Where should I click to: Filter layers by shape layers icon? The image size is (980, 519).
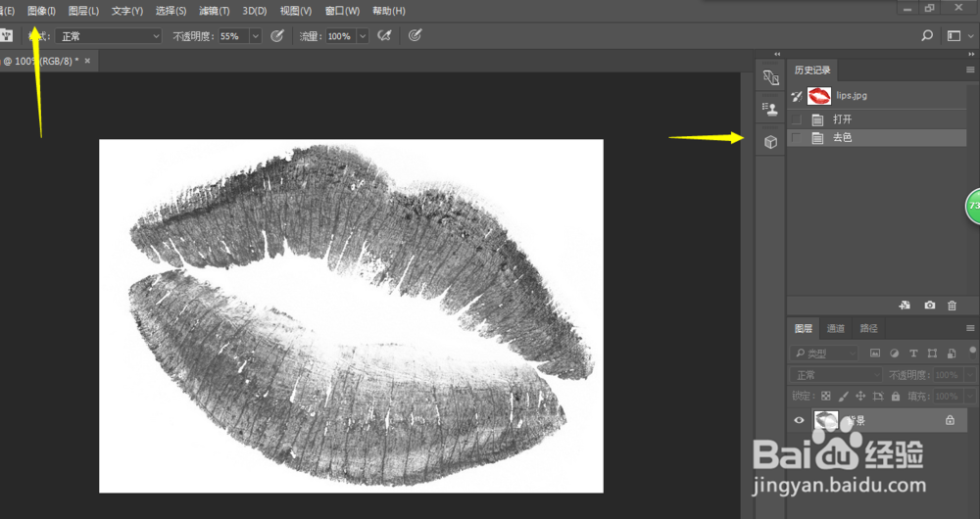click(933, 354)
